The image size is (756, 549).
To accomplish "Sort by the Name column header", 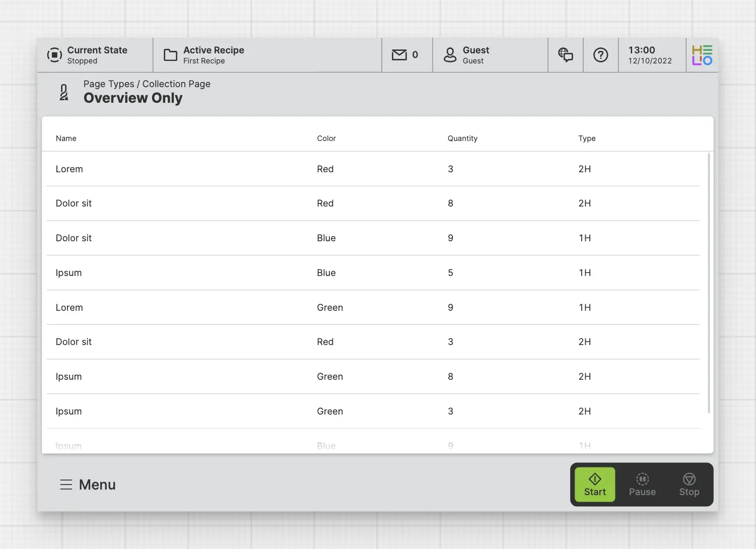I will tap(66, 139).
